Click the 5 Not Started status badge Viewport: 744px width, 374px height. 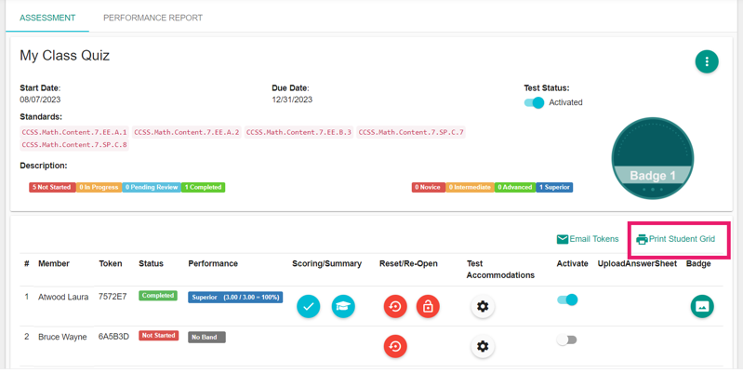(x=52, y=187)
